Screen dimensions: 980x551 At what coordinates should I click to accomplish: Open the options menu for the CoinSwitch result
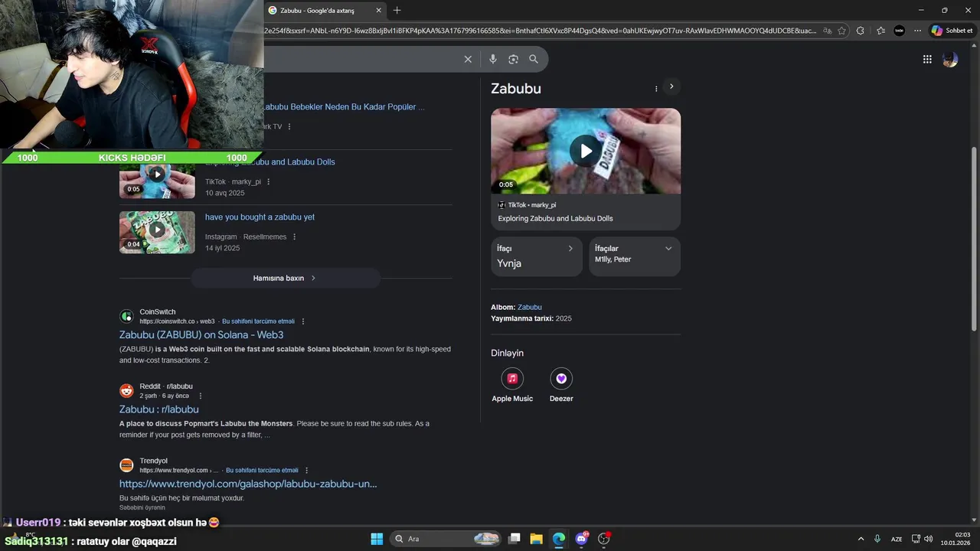tap(303, 321)
